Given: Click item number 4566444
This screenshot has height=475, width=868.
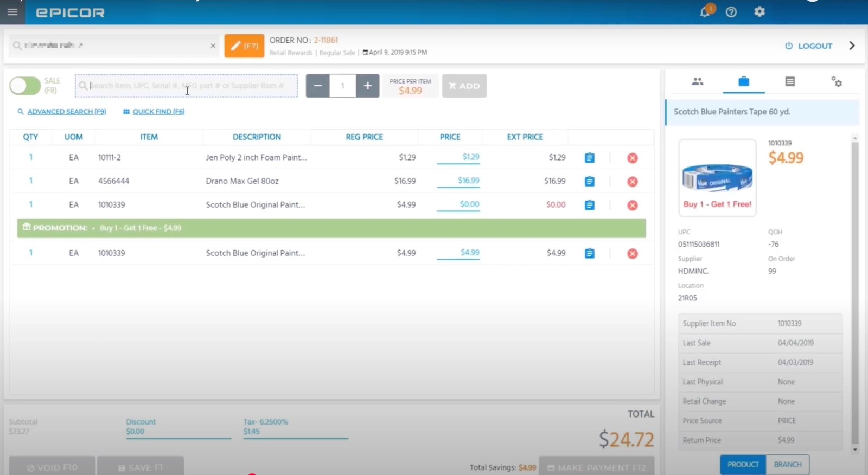Looking at the screenshot, I should click(x=113, y=181).
